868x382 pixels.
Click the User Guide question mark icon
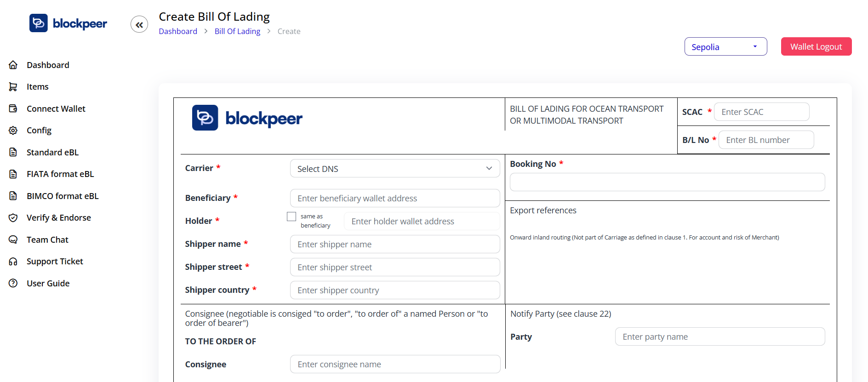pos(13,283)
